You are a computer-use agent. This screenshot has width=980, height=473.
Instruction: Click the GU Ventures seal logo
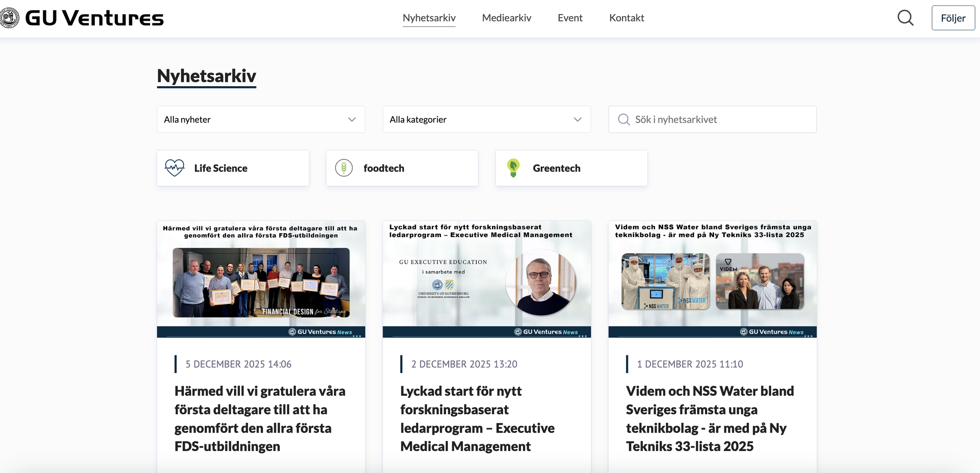pos(9,18)
